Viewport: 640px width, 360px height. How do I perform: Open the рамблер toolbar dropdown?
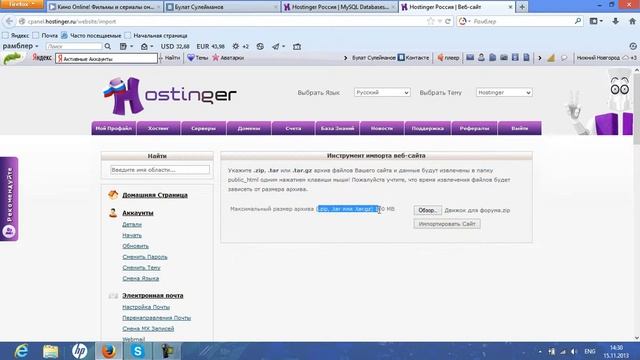tap(20, 46)
